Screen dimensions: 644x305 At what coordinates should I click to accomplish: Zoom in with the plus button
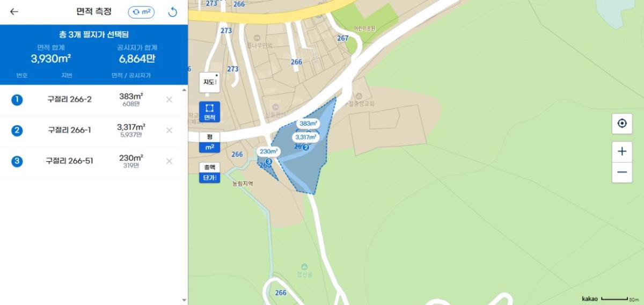click(x=622, y=151)
